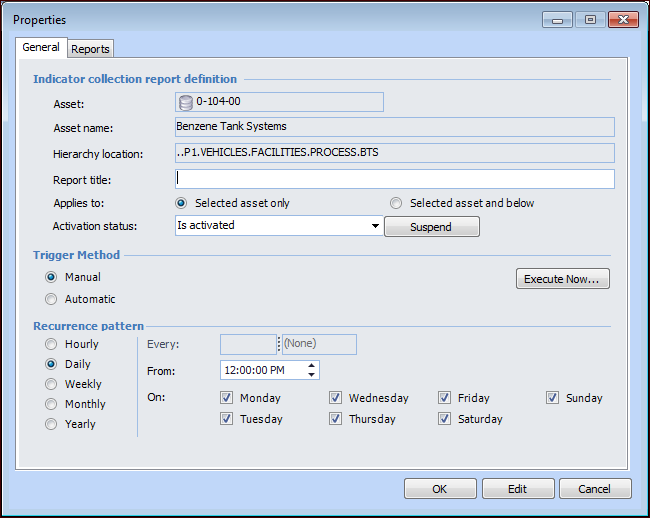Viewport: 650px width, 518px height.
Task: Choose the Monthly recurrence option
Action: point(51,404)
